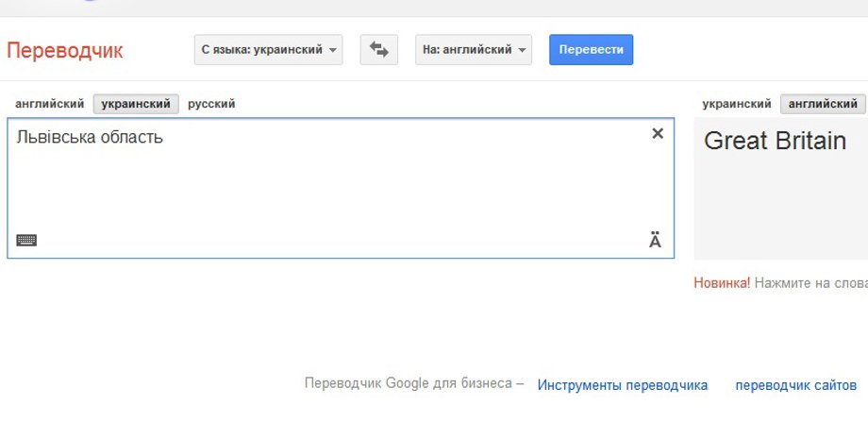Expand the 'С языка: украинский' dropdown
Image resolution: width=868 pixels, height=439 pixels.
pyautogui.click(x=268, y=50)
